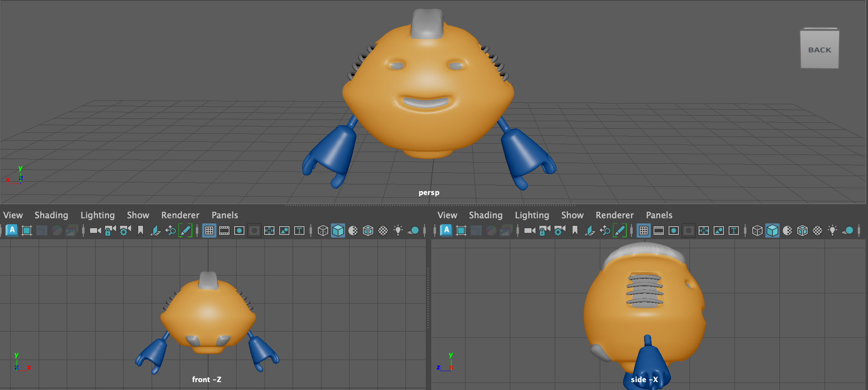Click Image Plane icon in front panel toolbar
The image size is (868, 390).
(155, 231)
